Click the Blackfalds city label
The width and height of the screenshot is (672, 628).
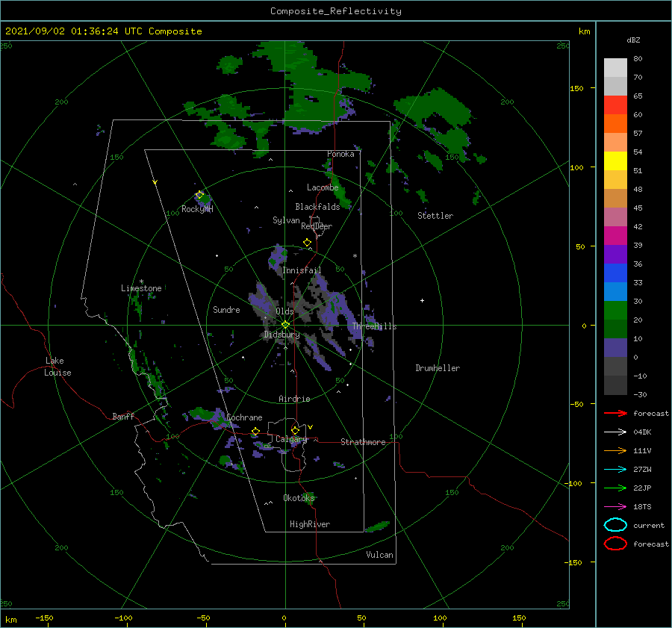coord(317,207)
